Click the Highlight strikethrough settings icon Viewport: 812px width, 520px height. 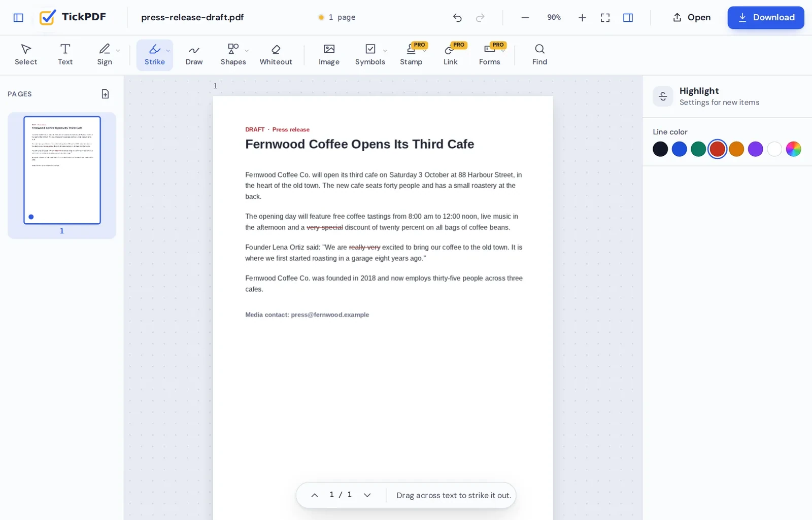point(663,96)
